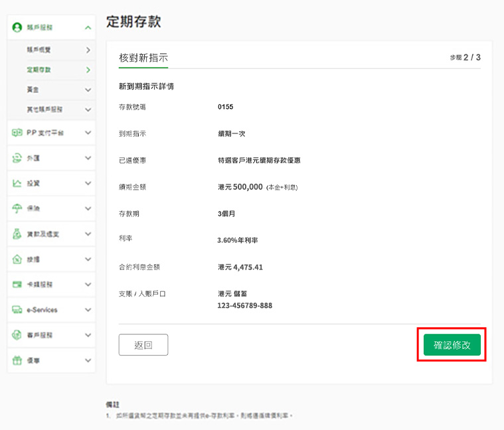Click the 核對新指示 tab heading

click(143, 58)
